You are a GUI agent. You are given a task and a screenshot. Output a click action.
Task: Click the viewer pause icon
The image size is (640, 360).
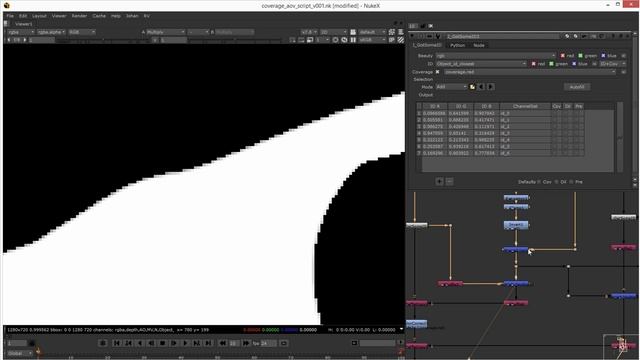click(x=353, y=40)
